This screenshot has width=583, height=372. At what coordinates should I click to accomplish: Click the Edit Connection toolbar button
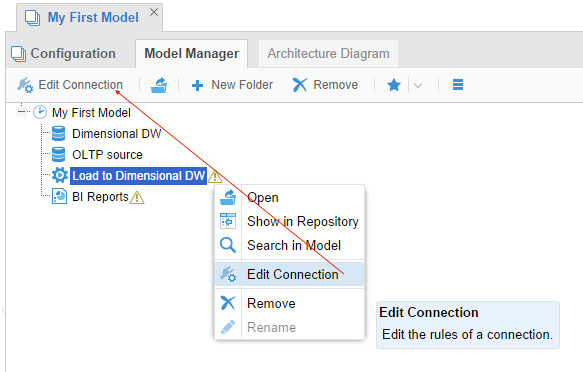(x=70, y=85)
